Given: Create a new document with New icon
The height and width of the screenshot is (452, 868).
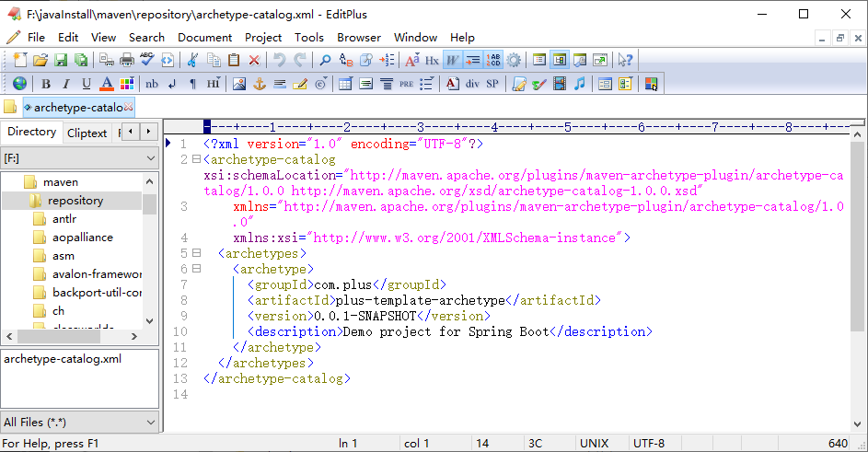Looking at the screenshot, I should click(20, 60).
